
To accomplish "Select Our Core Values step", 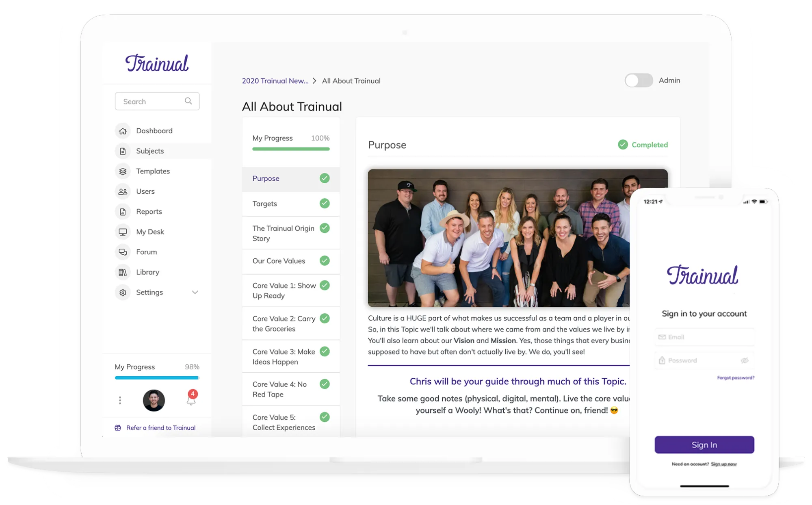I will click(291, 261).
